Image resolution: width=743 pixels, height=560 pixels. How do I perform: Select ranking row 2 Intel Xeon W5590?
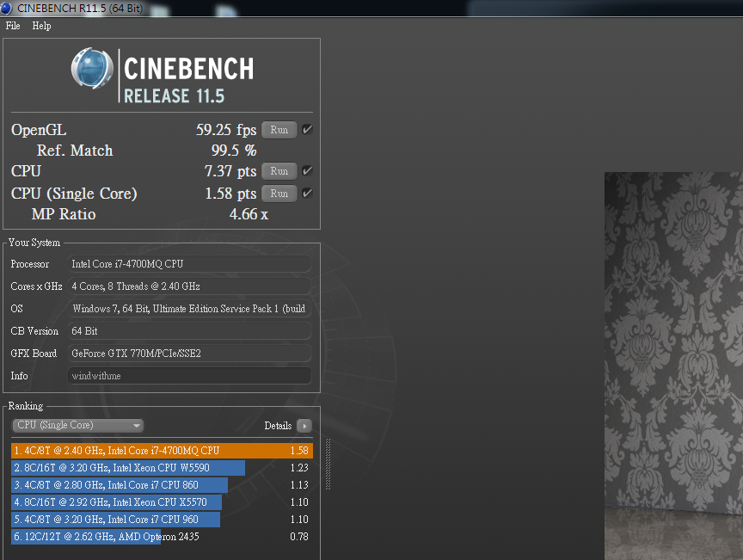click(162, 468)
